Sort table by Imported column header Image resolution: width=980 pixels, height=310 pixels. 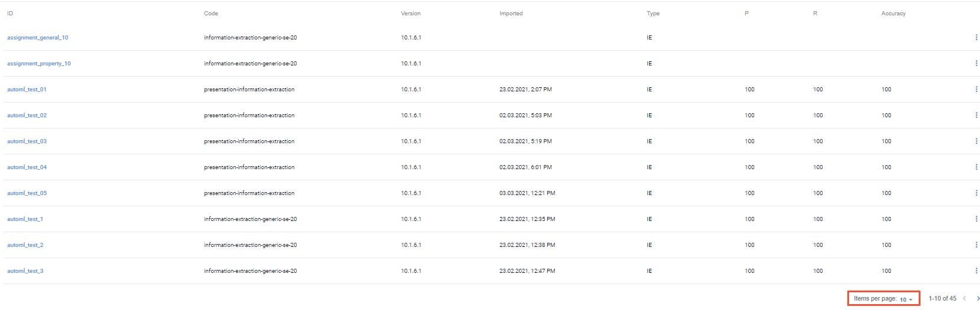(x=511, y=14)
